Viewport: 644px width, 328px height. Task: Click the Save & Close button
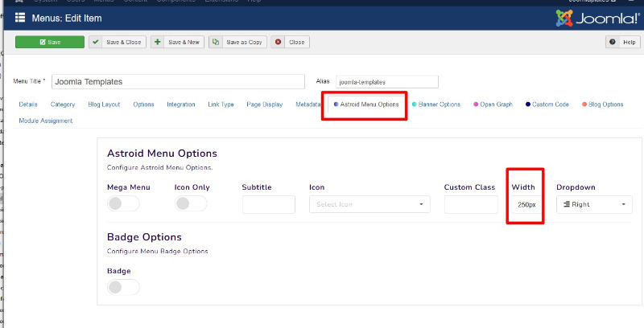[x=118, y=42]
